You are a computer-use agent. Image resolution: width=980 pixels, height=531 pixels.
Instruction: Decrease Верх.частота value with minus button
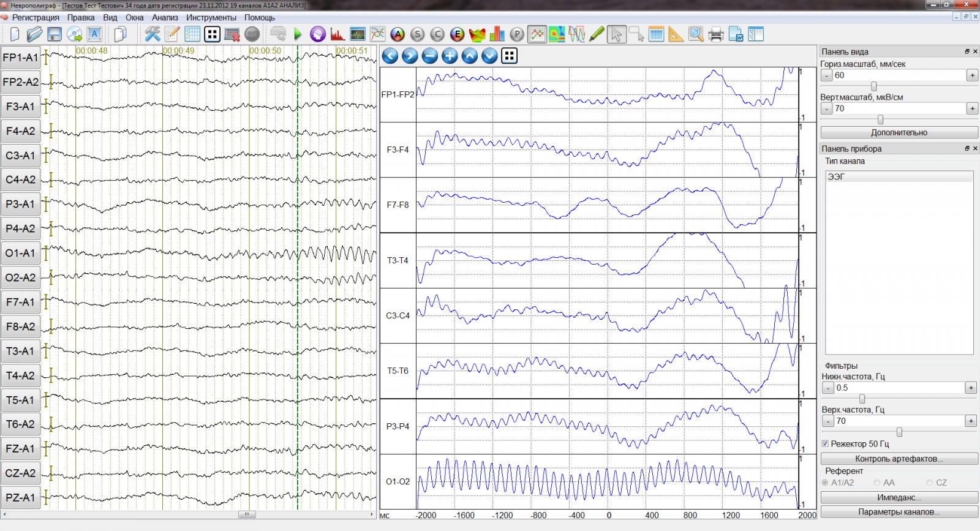[x=827, y=421]
